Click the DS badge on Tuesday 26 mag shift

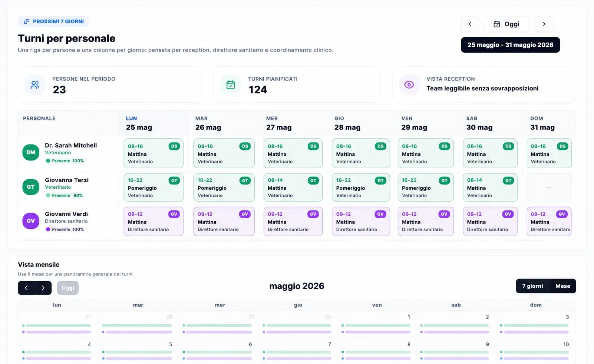coord(245,146)
